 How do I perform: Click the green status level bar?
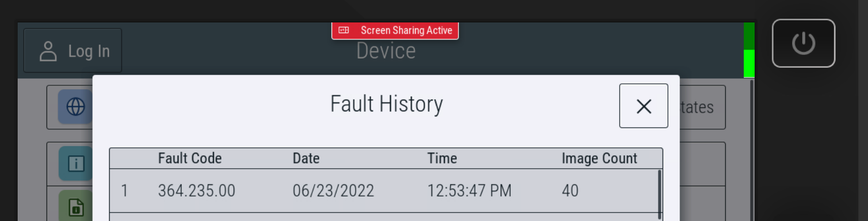tap(749, 51)
